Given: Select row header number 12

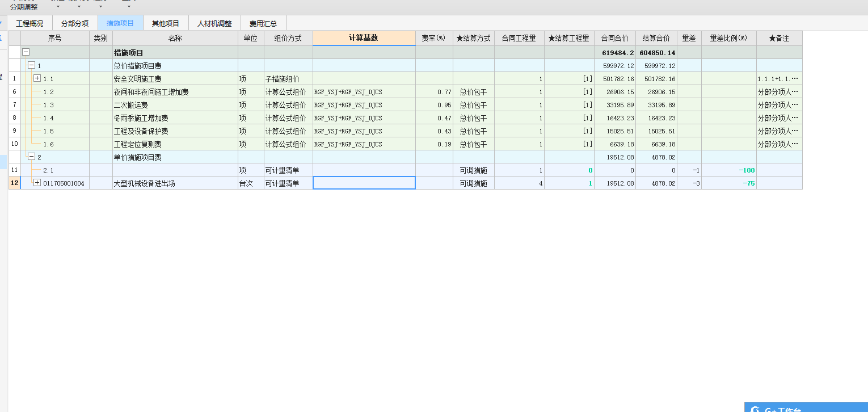Looking at the screenshot, I should [x=15, y=183].
